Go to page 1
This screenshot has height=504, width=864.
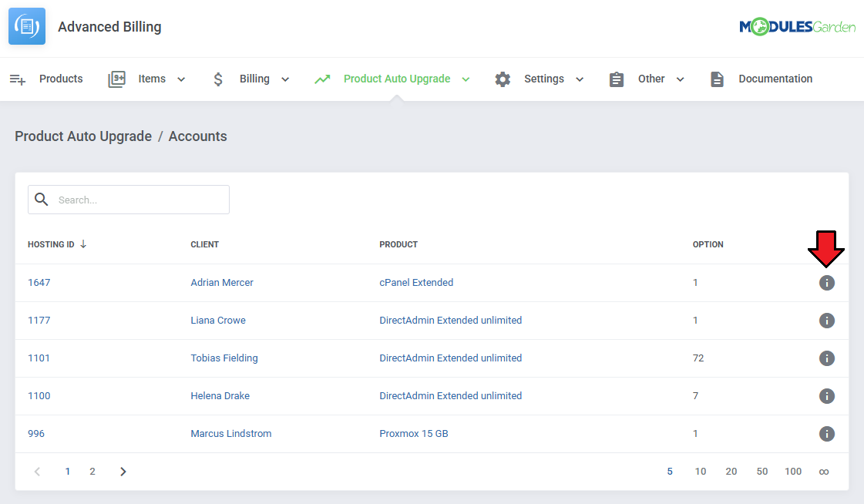coord(67,472)
